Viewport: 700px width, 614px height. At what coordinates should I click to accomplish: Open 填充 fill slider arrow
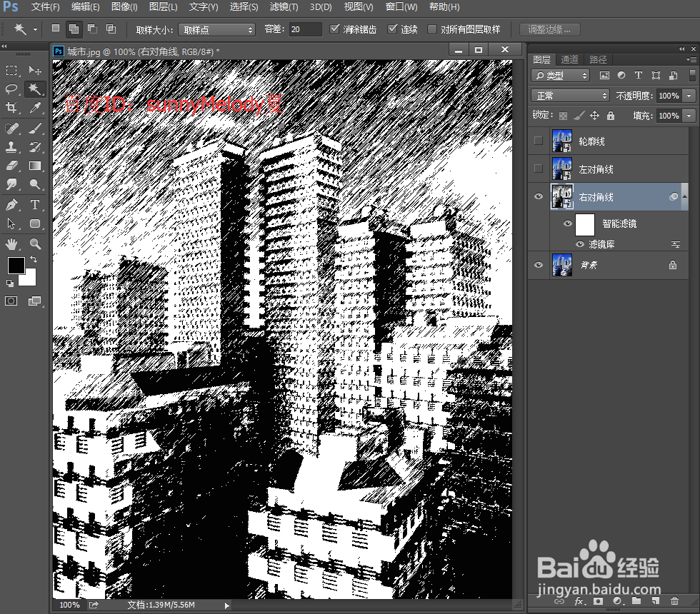[x=689, y=116]
